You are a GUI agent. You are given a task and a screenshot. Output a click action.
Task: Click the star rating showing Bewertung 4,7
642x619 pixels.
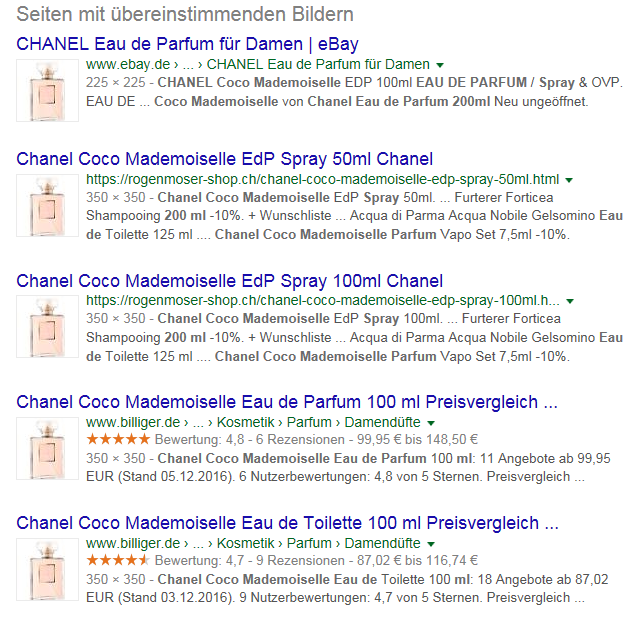[x=118, y=560]
